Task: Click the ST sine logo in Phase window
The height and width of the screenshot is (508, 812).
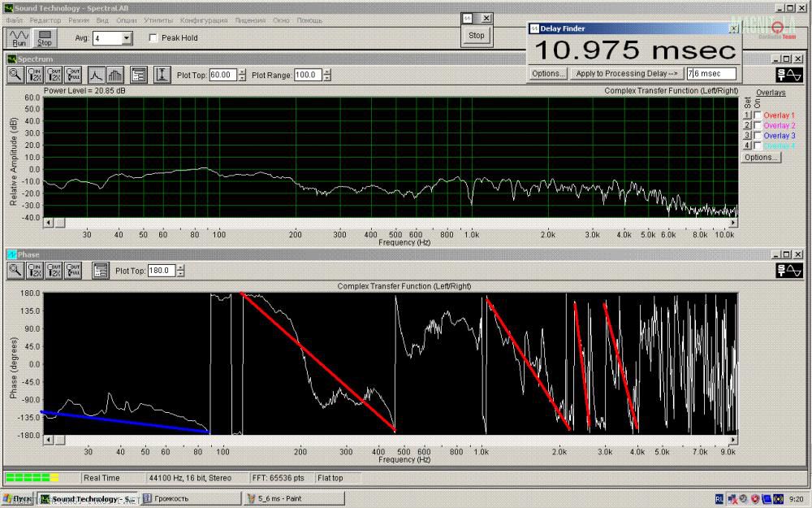Action: coord(788,270)
